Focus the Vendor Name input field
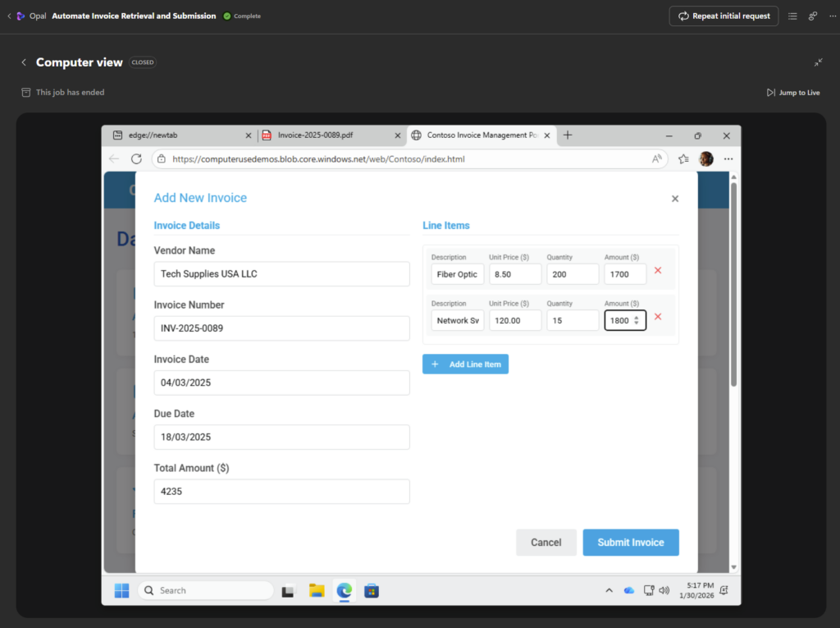 click(x=281, y=274)
